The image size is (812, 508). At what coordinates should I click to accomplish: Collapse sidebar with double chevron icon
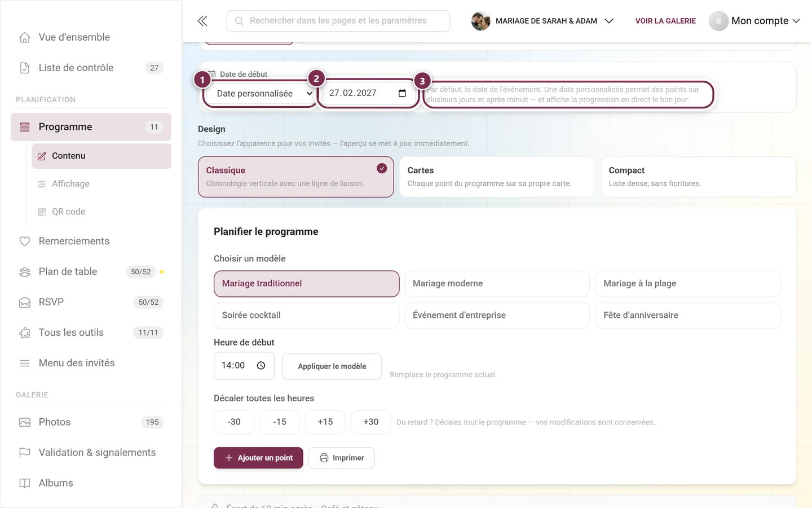click(x=202, y=21)
